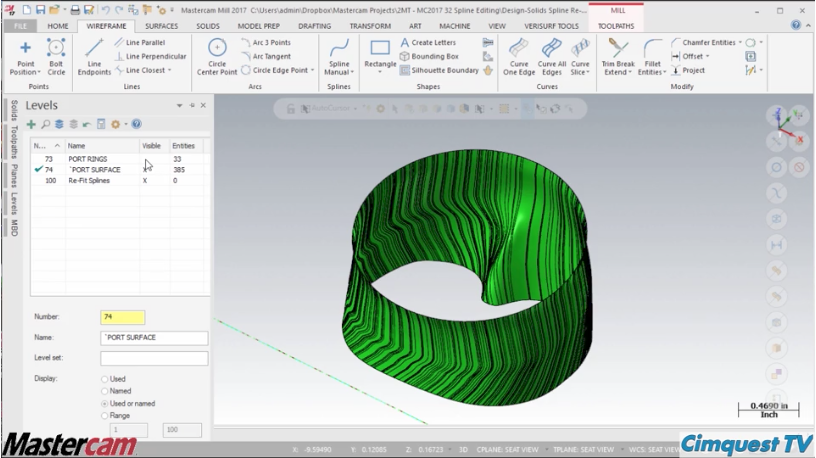Open the Levels panel help icon
The height and width of the screenshot is (458, 816).
click(x=136, y=124)
